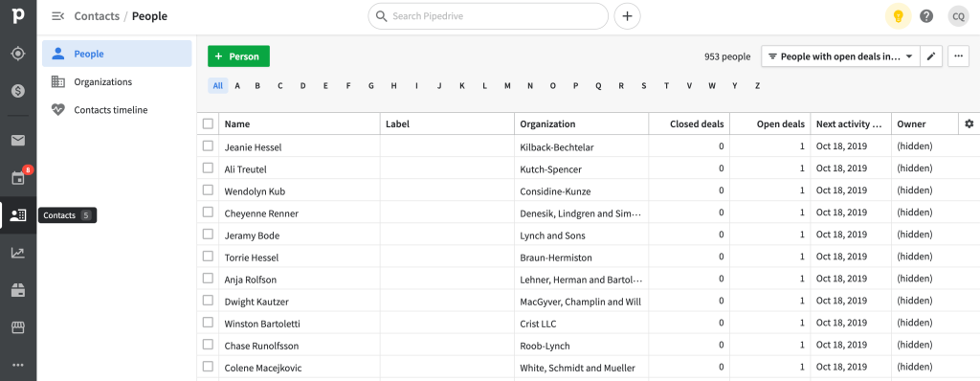Select People in the contacts menu
The width and height of the screenshot is (980, 381).
point(117,54)
